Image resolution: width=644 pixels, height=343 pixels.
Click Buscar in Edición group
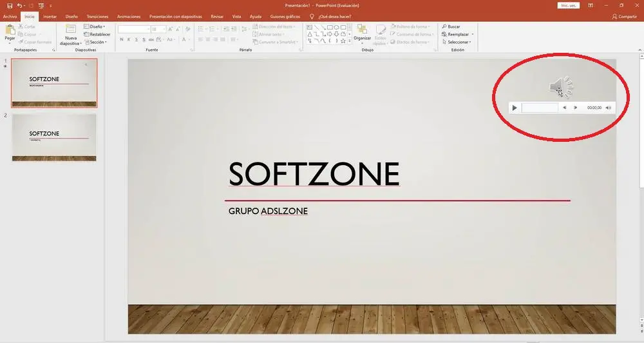click(x=451, y=26)
